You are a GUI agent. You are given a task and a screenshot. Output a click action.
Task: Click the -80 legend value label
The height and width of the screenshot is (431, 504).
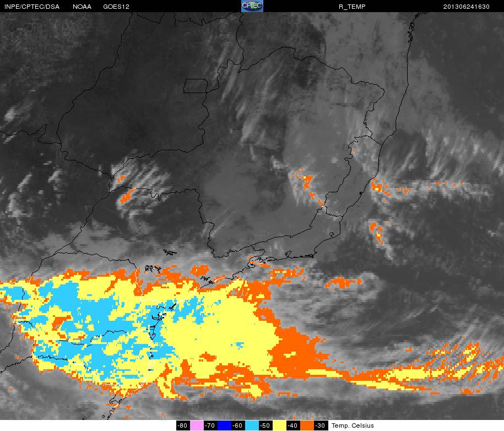183,425
